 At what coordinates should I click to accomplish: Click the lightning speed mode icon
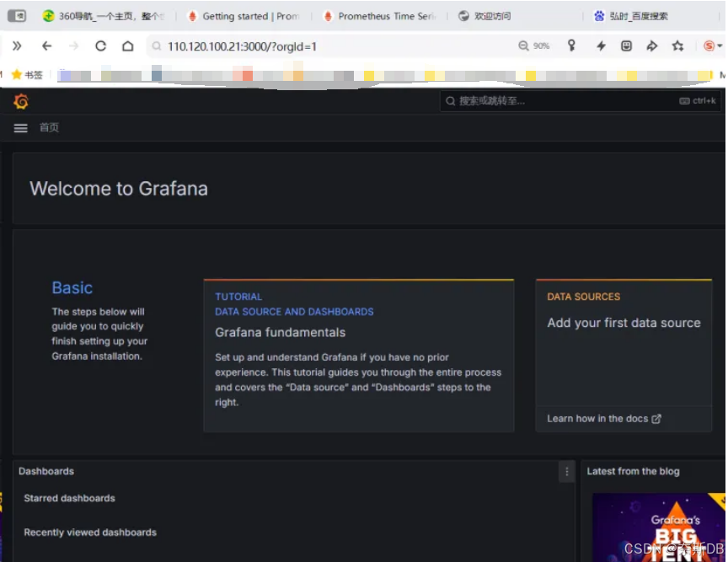[x=602, y=45]
